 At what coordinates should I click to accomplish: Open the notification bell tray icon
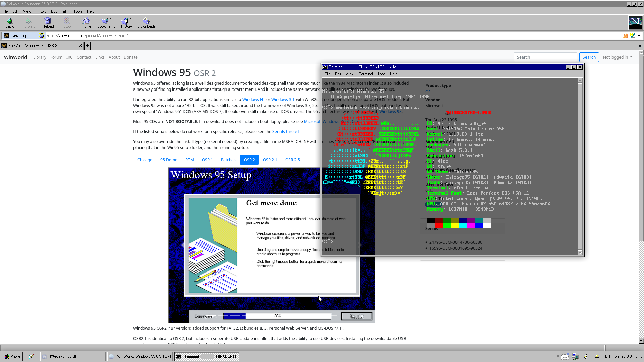pos(597,356)
